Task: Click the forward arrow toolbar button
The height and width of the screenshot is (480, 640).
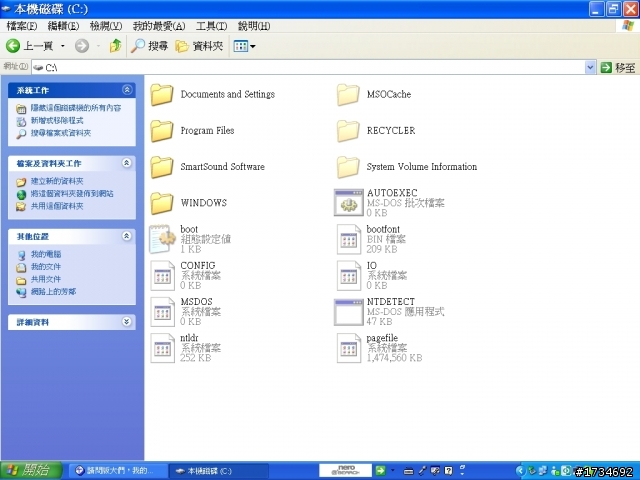Action: [82, 46]
